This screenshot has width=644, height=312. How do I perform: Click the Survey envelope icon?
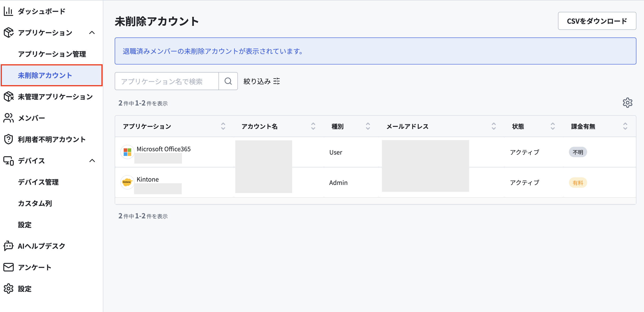tap(8, 267)
